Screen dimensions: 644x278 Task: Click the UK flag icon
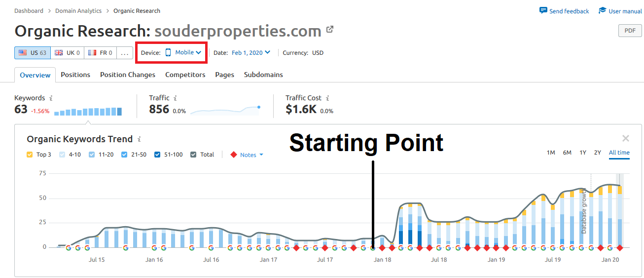[59, 53]
